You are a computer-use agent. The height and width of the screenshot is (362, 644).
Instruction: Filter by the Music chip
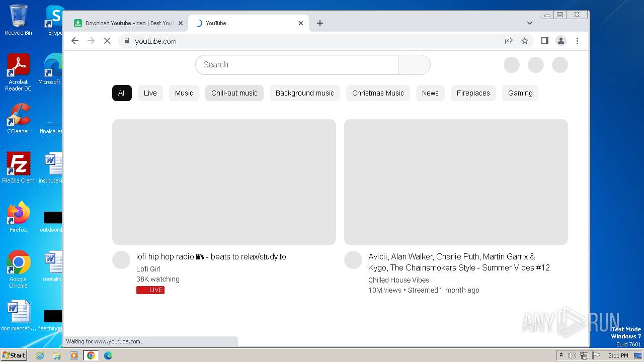[x=184, y=93]
